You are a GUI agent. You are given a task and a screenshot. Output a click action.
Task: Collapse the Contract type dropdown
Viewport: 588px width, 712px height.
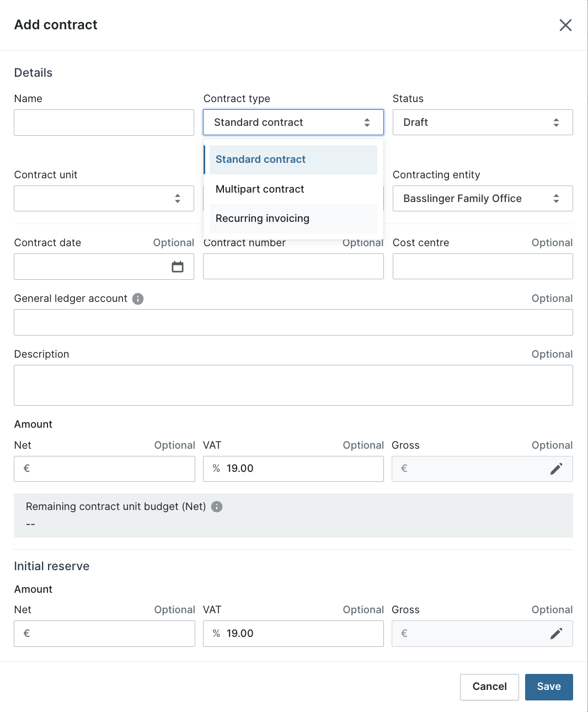pos(293,123)
